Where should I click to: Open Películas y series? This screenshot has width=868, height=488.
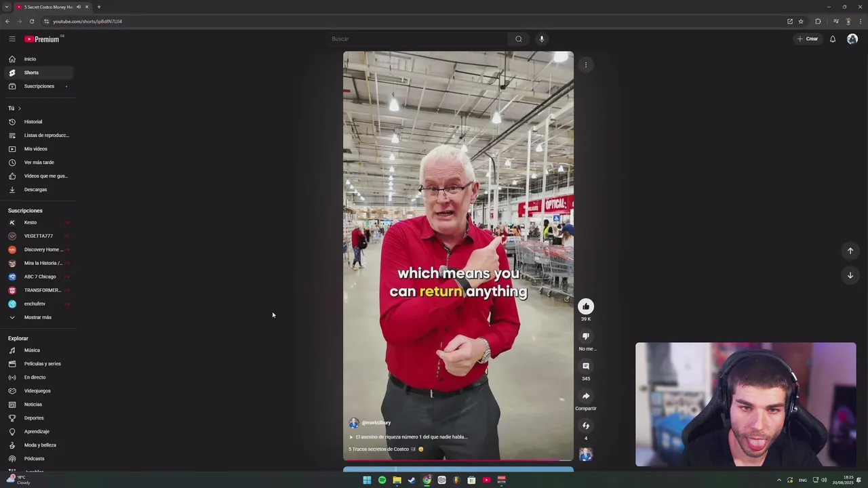pos(38,364)
